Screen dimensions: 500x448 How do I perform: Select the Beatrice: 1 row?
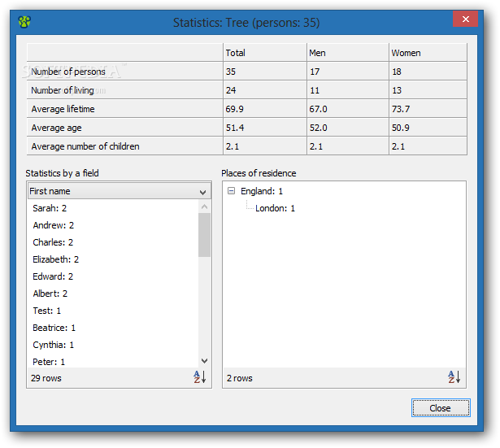[113, 328]
